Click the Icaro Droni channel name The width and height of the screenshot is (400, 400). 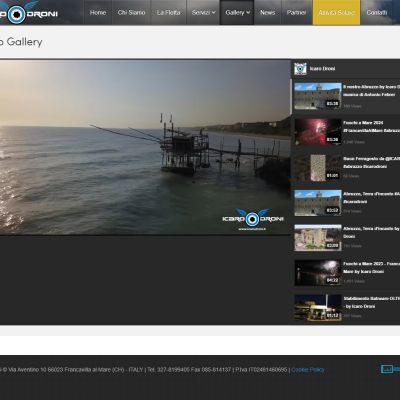pos(322,69)
